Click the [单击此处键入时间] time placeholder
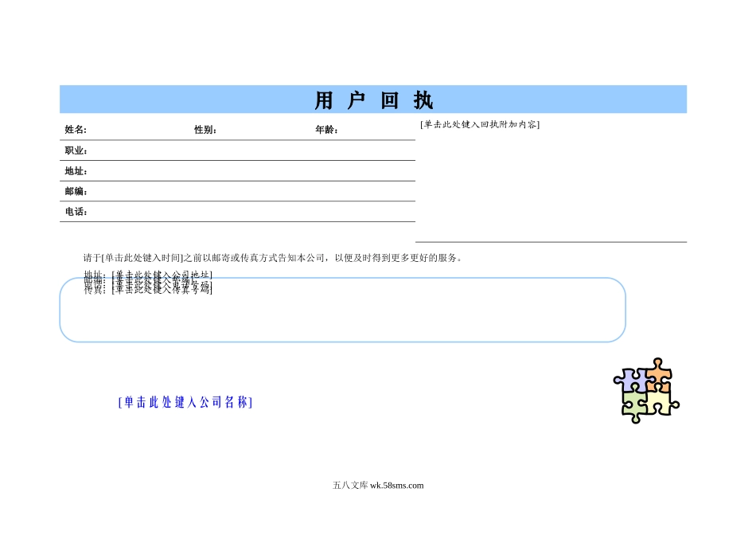The width and height of the screenshot is (756, 535). (143, 258)
